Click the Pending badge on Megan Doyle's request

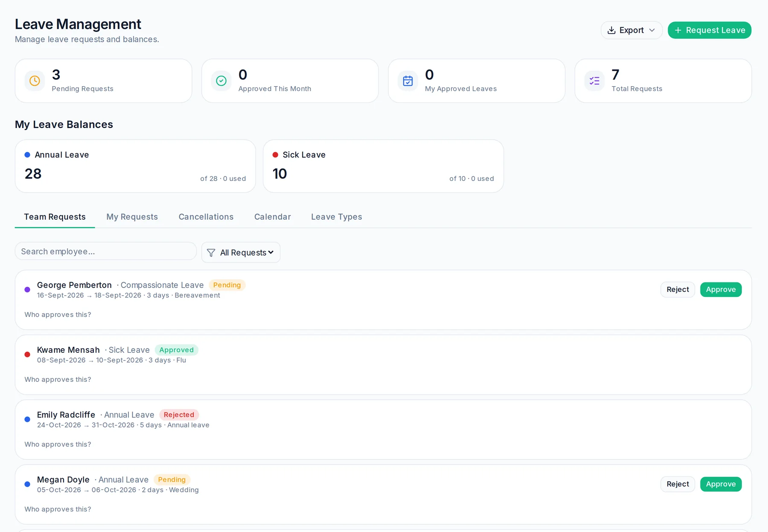tap(172, 480)
